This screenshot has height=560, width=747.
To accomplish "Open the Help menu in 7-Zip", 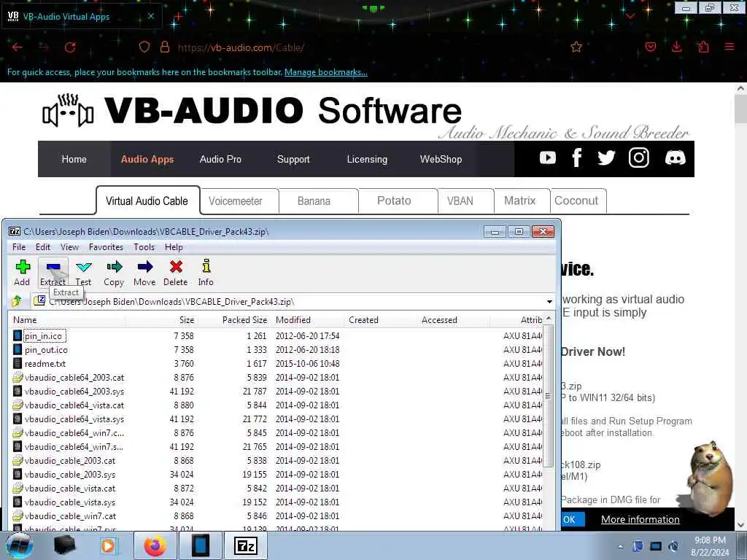I will click(x=174, y=247).
